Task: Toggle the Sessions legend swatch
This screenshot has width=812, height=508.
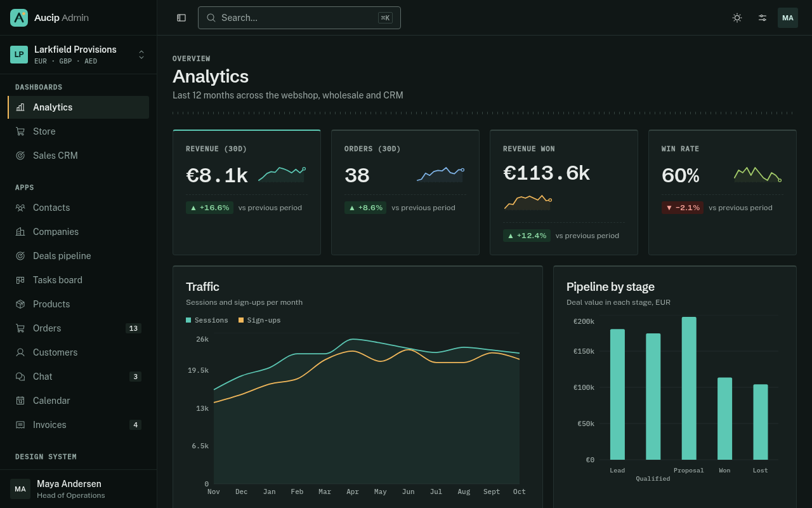Action: click(x=188, y=320)
